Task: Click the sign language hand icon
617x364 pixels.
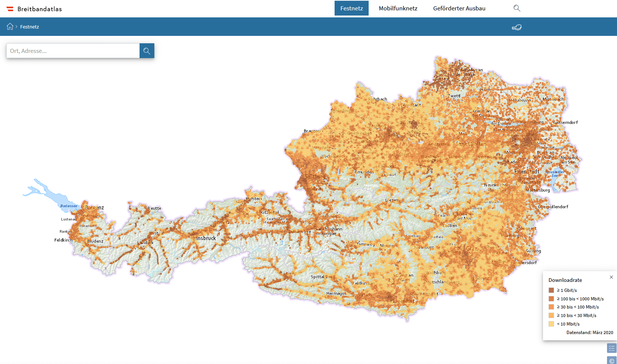Action: point(516,27)
